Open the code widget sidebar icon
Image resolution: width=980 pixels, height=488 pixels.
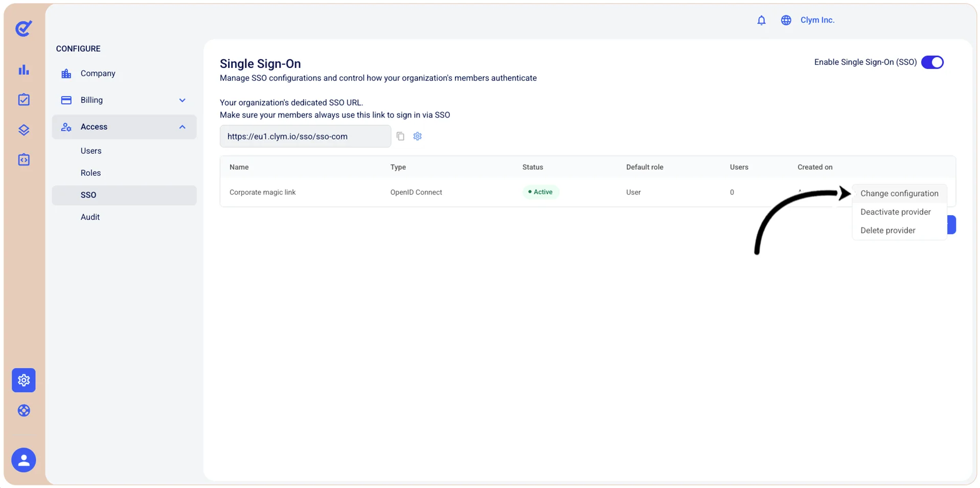(24, 160)
